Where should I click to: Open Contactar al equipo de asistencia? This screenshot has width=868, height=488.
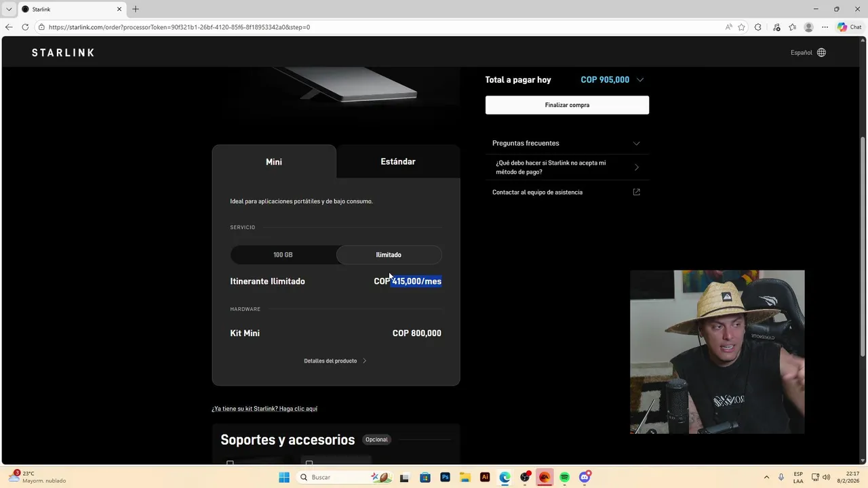[537, 192]
